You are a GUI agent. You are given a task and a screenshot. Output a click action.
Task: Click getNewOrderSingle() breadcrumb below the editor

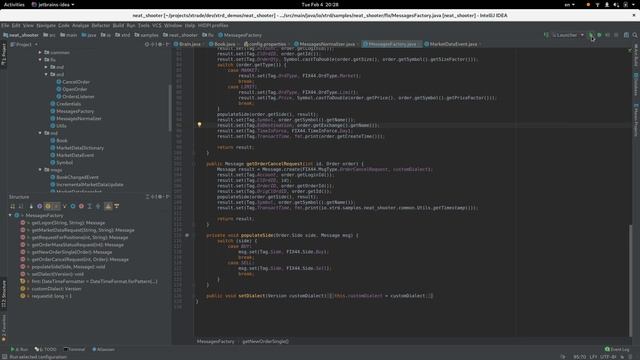[265, 341]
